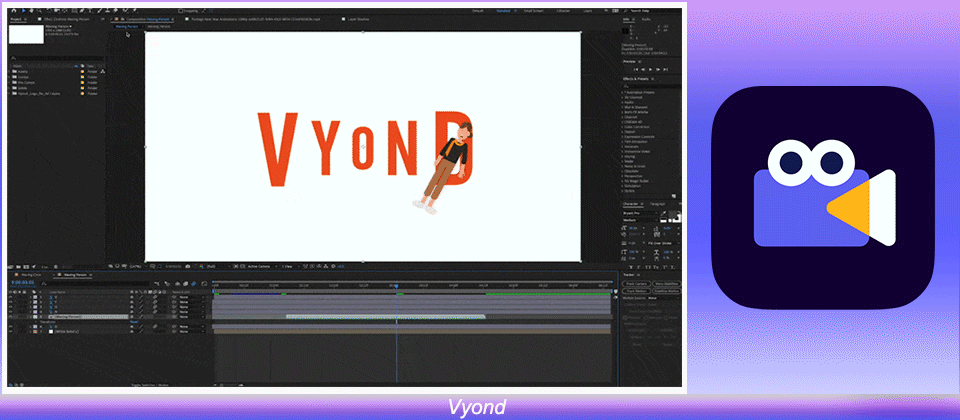
Task: Select the Selection arrow tool
Action: click(24, 10)
